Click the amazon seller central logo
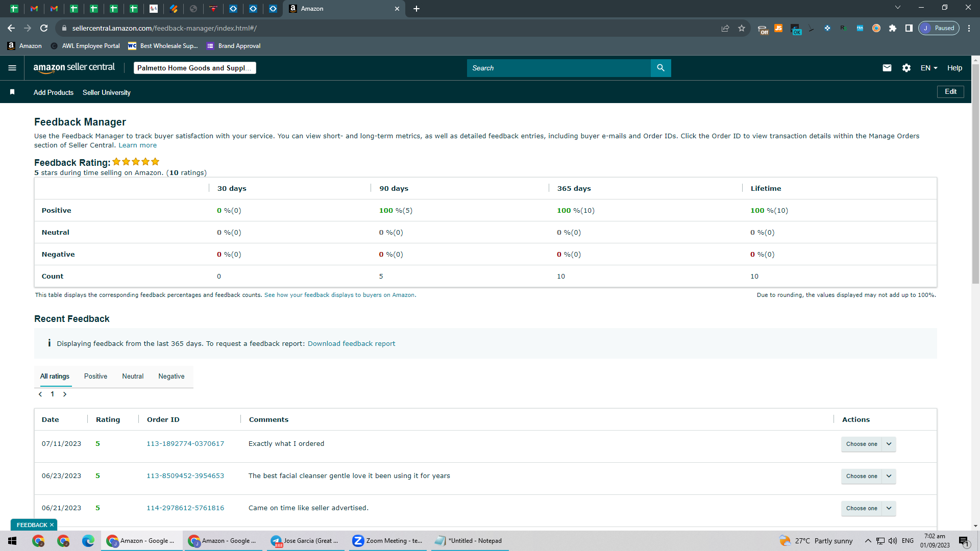The height and width of the screenshot is (551, 980). pos(74,68)
